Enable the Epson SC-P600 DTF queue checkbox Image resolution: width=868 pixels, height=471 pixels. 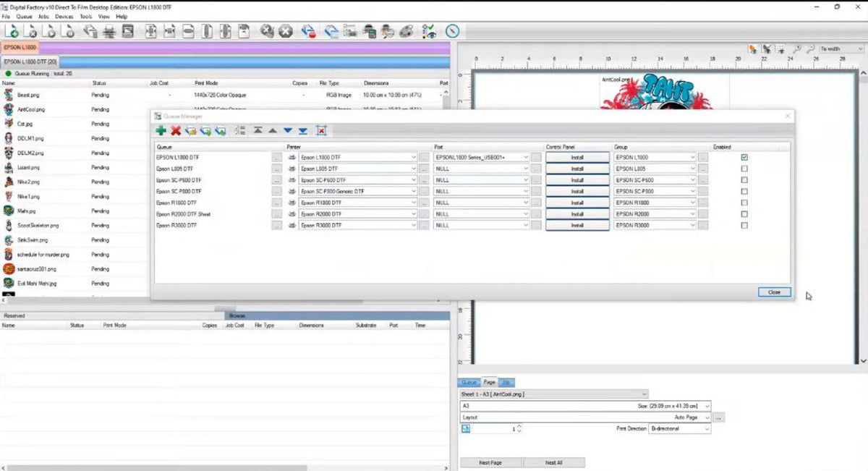click(x=744, y=180)
